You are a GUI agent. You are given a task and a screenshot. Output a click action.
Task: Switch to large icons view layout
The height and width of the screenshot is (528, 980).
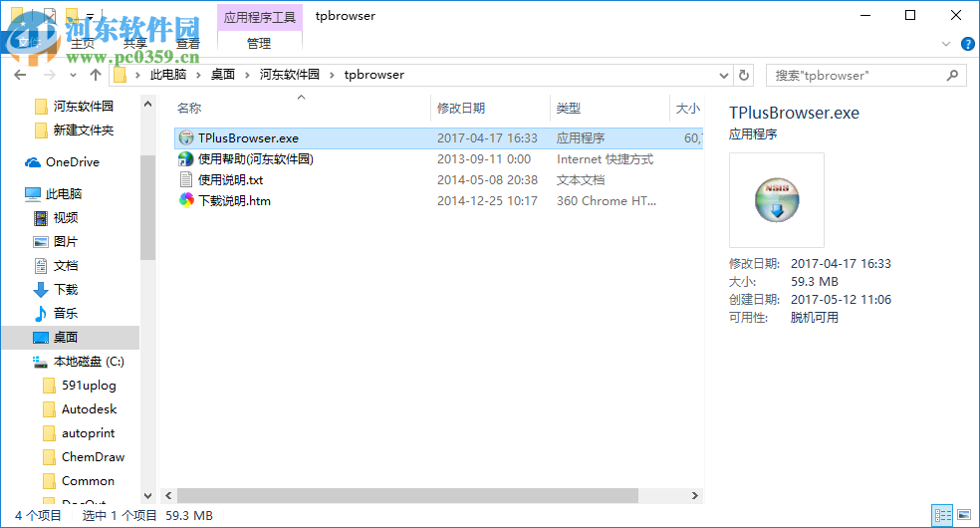[x=964, y=515]
